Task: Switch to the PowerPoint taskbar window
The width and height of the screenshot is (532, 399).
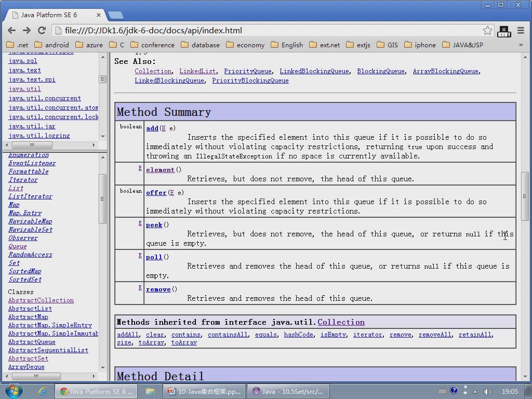Action: 204,391
